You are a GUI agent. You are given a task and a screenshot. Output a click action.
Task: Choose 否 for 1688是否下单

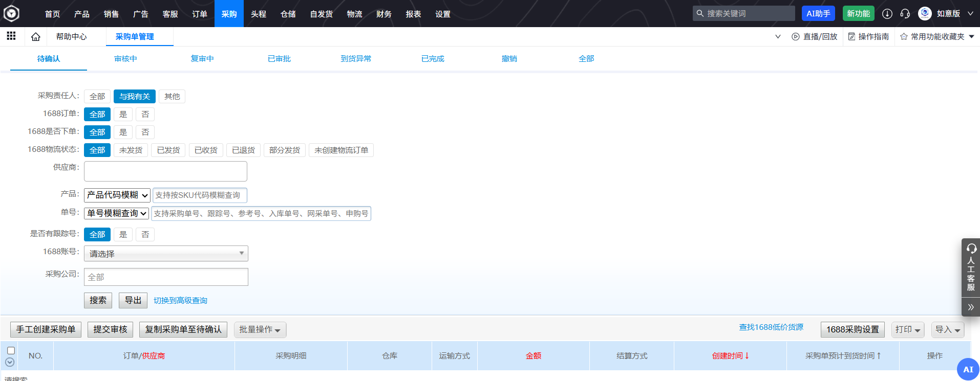(x=145, y=132)
